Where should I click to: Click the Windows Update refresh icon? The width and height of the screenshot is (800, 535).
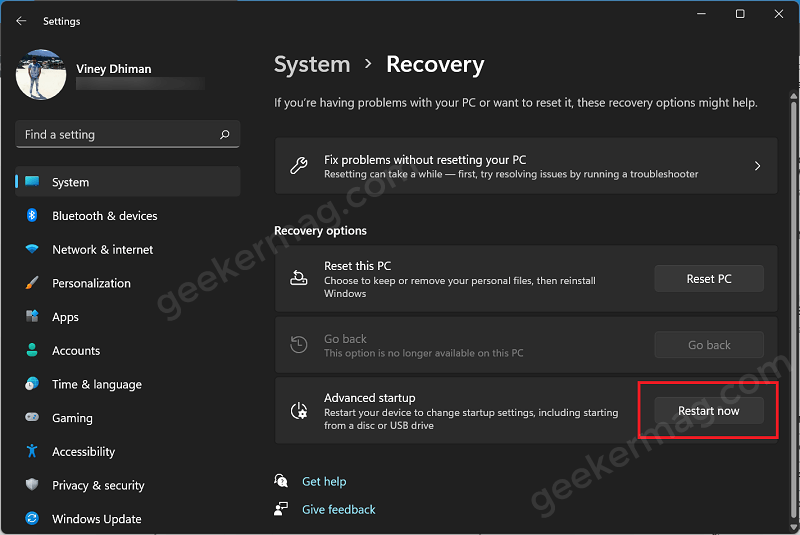pyautogui.click(x=32, y=518)
